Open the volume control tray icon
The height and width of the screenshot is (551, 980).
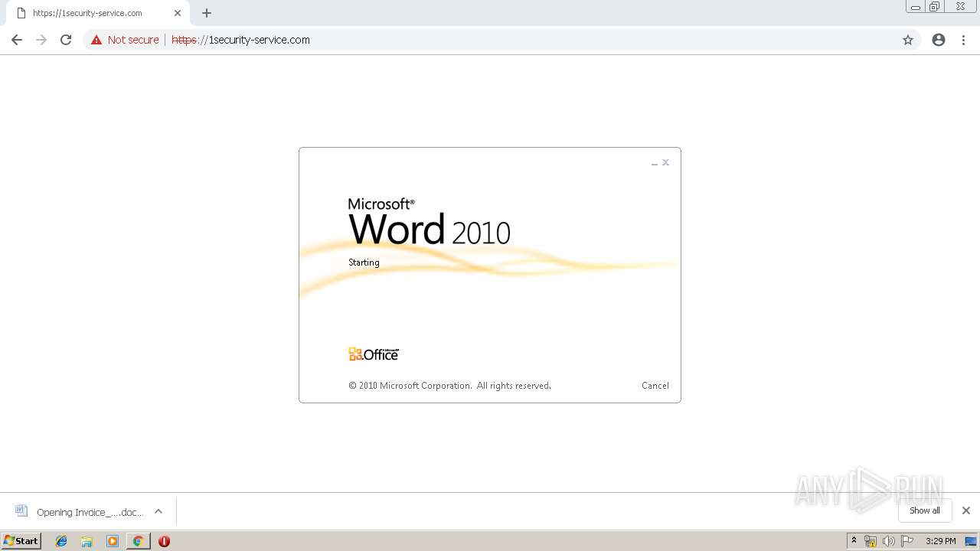point(889,541)
